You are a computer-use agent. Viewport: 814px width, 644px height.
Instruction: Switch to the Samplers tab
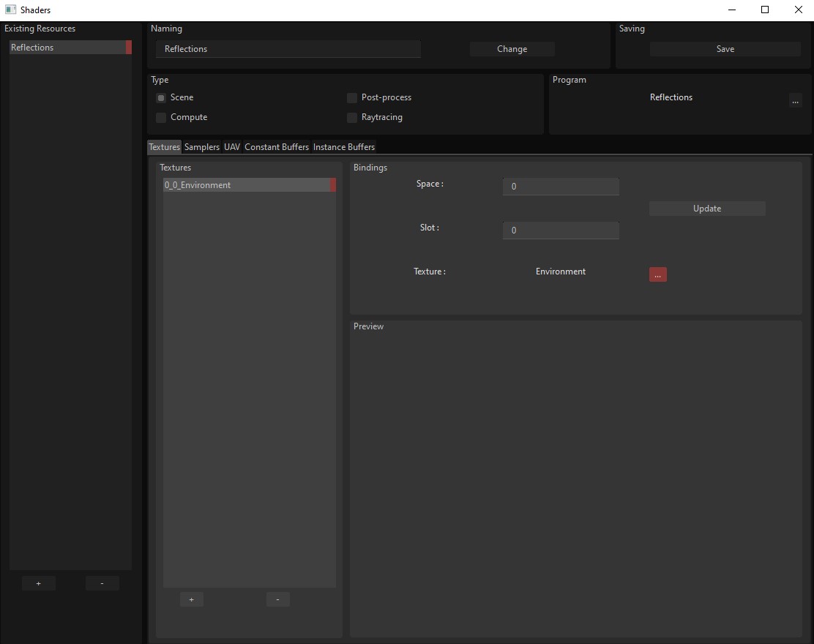(x=202, y=147)
